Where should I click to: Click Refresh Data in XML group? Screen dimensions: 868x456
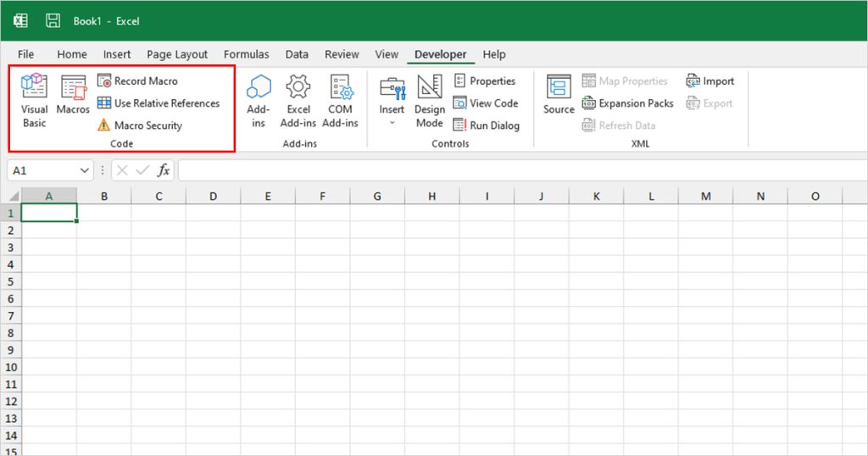tap(618, 125)
